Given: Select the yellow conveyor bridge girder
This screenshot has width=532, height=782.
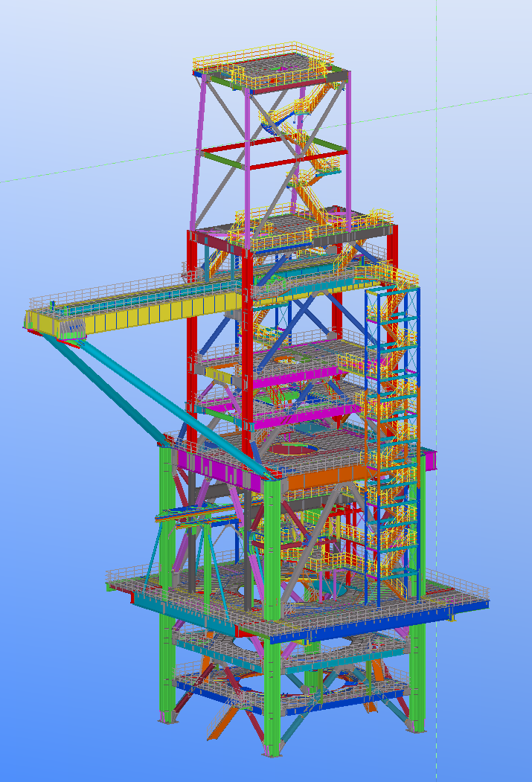Looking at the screenshot, I should [x=149, y=311].
